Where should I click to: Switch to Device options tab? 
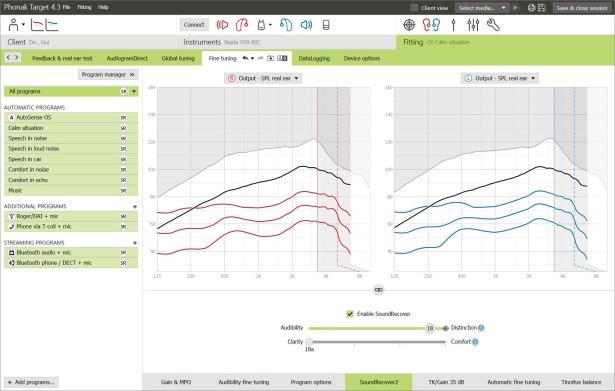point(362,58)
